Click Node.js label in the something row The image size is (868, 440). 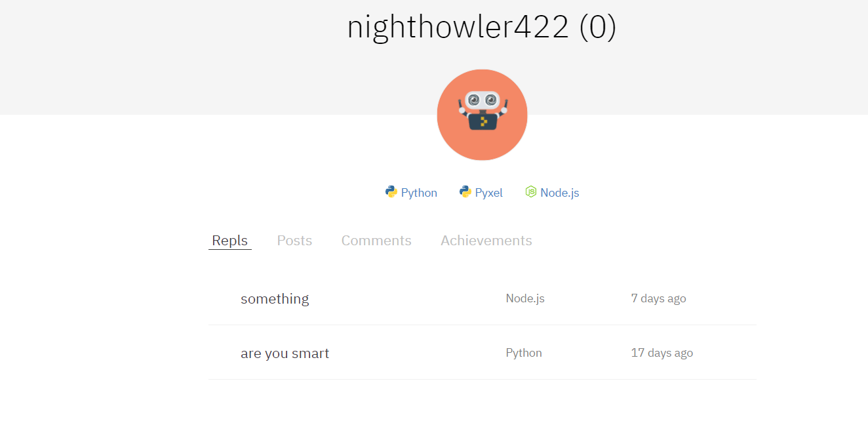[x=525, y=298]
